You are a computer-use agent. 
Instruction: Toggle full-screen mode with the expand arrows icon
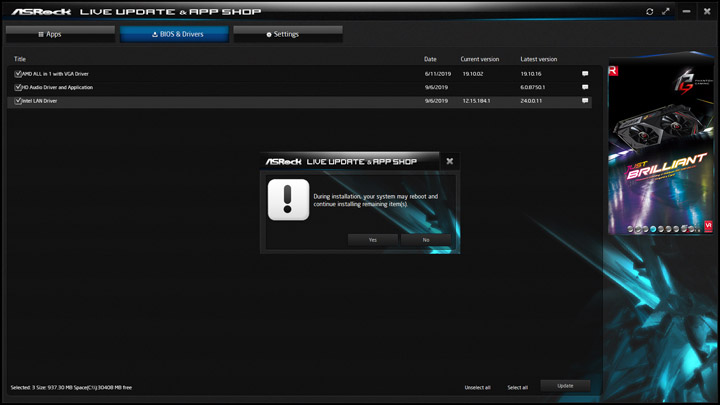pyautogui.click(x=666, y=11)
